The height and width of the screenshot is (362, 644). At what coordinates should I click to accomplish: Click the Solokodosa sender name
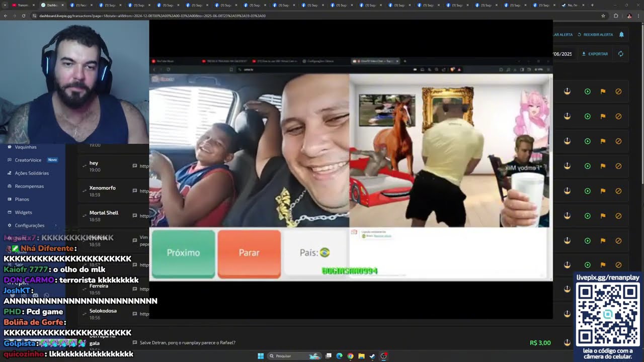(103, 311)
